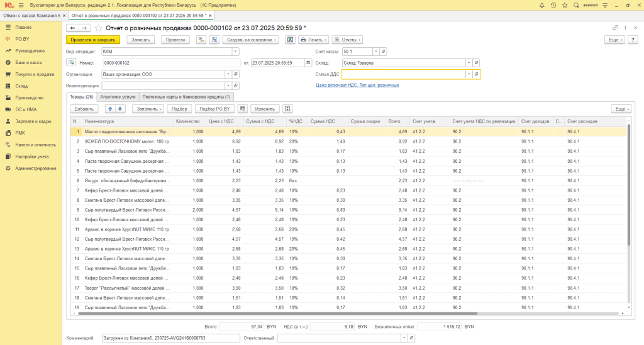This screenshot has width=644, height=345.
Task: Open history clock icon
Action: pos(553,5)
